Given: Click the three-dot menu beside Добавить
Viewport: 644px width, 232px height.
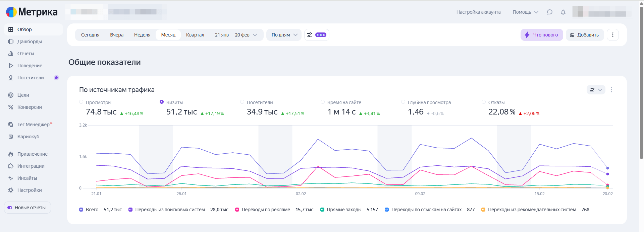Looking at the screenshot, I should click(612, 35).
